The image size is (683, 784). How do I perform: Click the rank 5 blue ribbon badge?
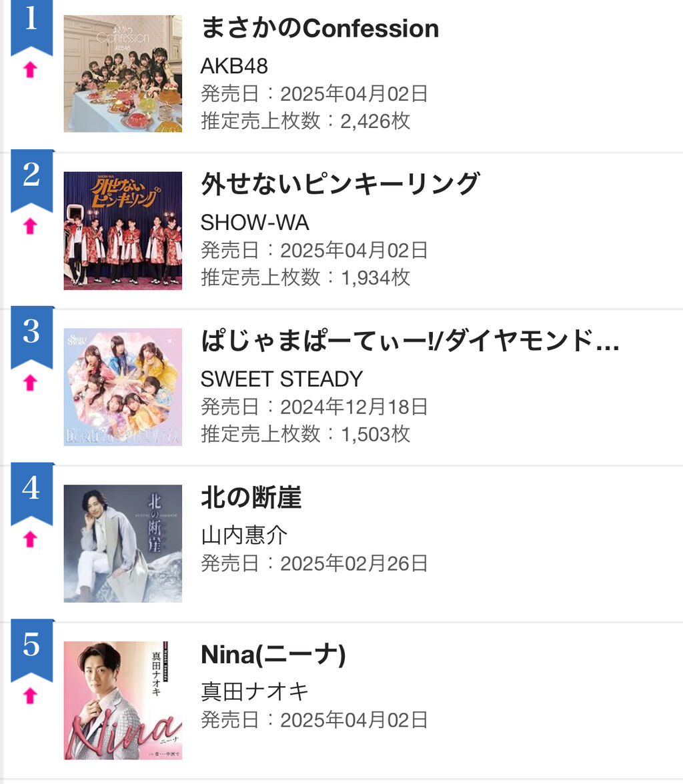coord(31,650)
